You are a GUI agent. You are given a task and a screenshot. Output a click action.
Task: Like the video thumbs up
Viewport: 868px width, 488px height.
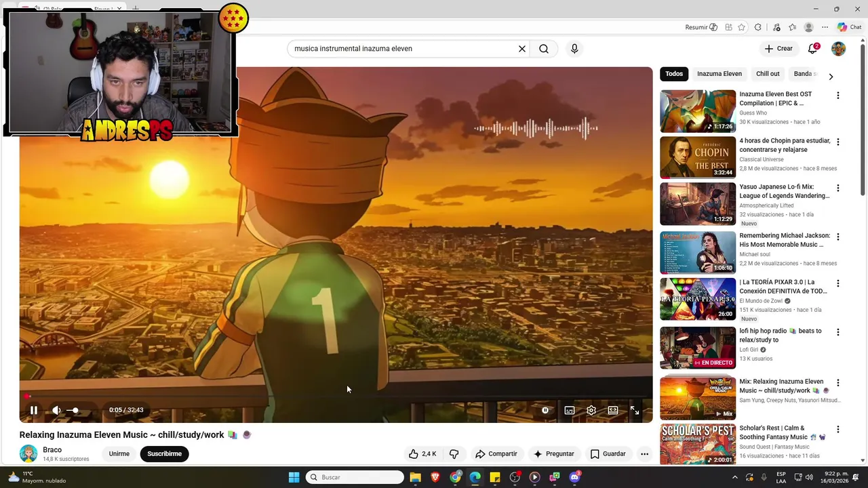click(x=422, y=454)
